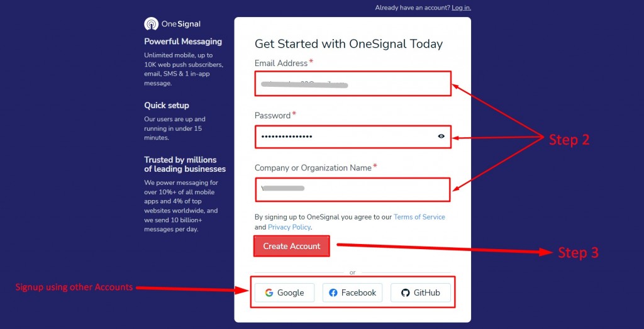644x329 pixels.
Task: Sign up with Facebook button
Action: (352, 293)
